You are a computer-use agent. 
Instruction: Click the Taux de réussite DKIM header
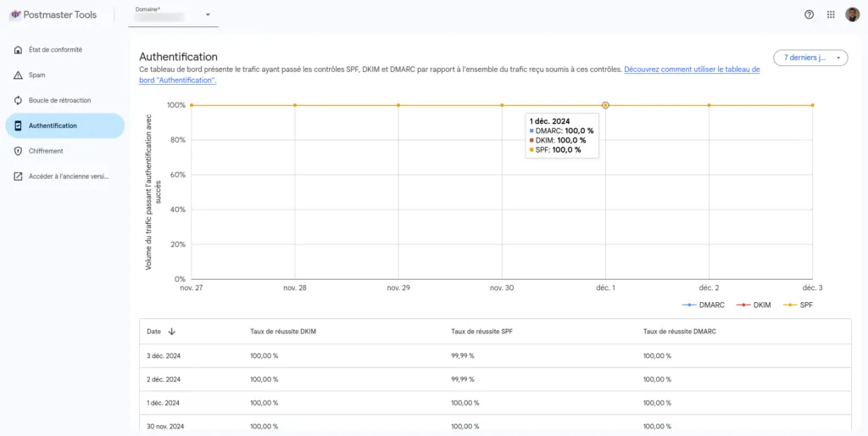[283, 332]
